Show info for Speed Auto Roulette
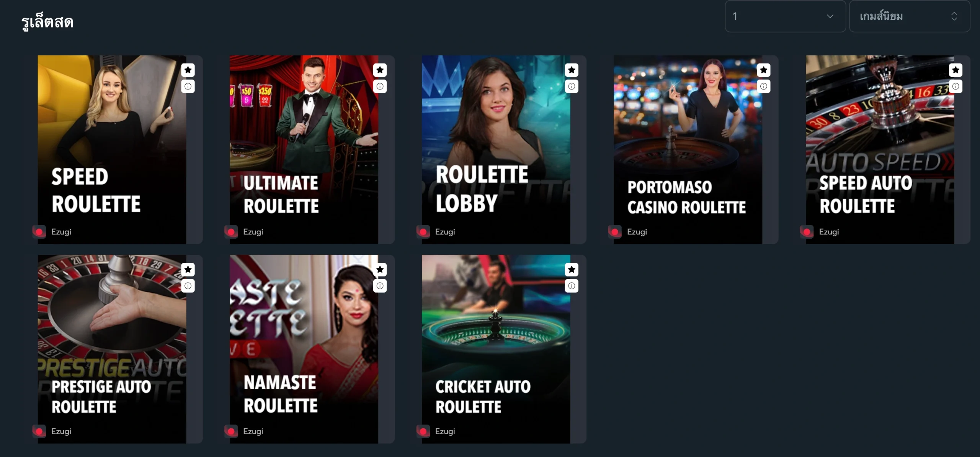The height and width of the screenshot is (457, 980). [955, 86]
